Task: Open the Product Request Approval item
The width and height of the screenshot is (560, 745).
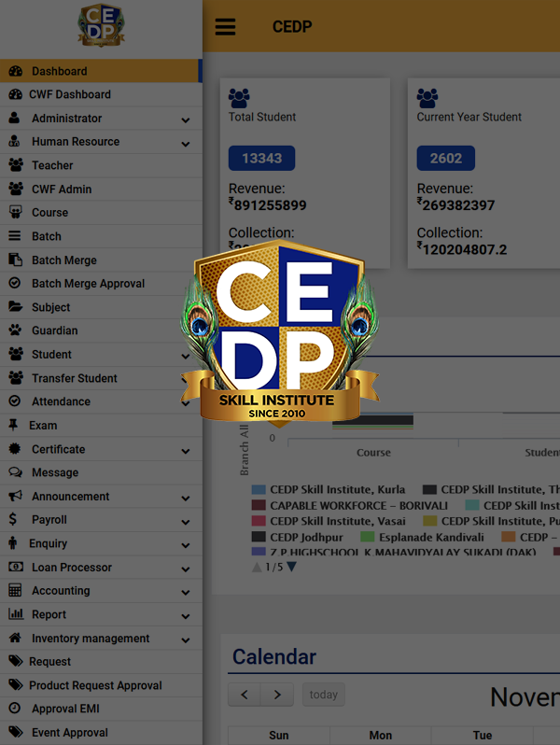Action: 101,685
